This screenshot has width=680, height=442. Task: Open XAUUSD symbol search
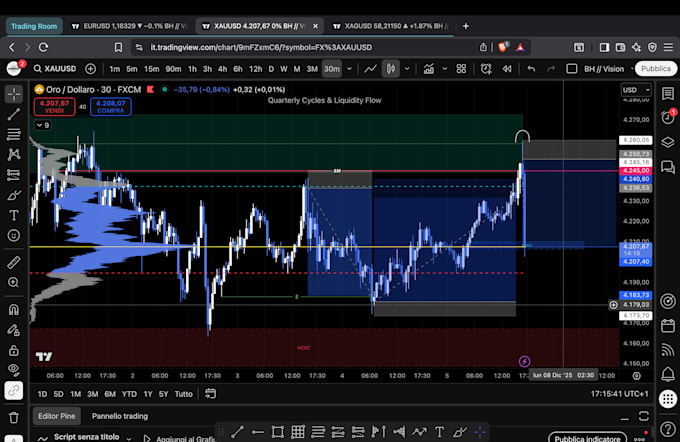(56, 69)
